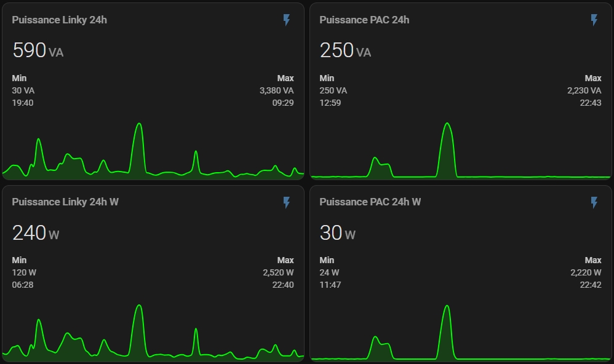Click the Min 120 W statistic

pos(25,272)
